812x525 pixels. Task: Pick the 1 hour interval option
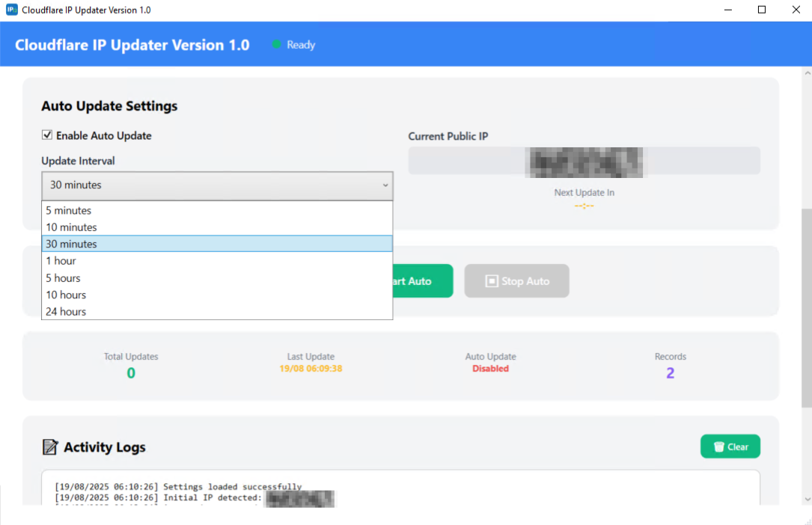pyautogui.click(x=217, y=261)
